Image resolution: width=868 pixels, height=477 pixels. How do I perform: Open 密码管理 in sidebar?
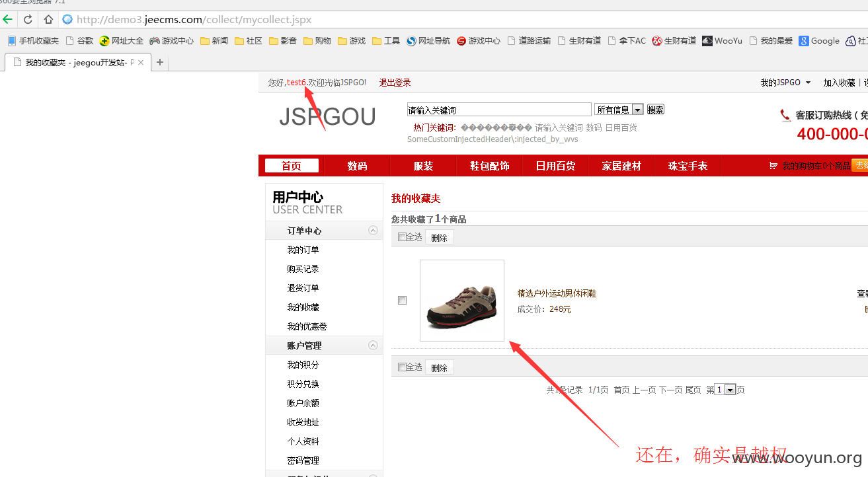click(303, 460)
